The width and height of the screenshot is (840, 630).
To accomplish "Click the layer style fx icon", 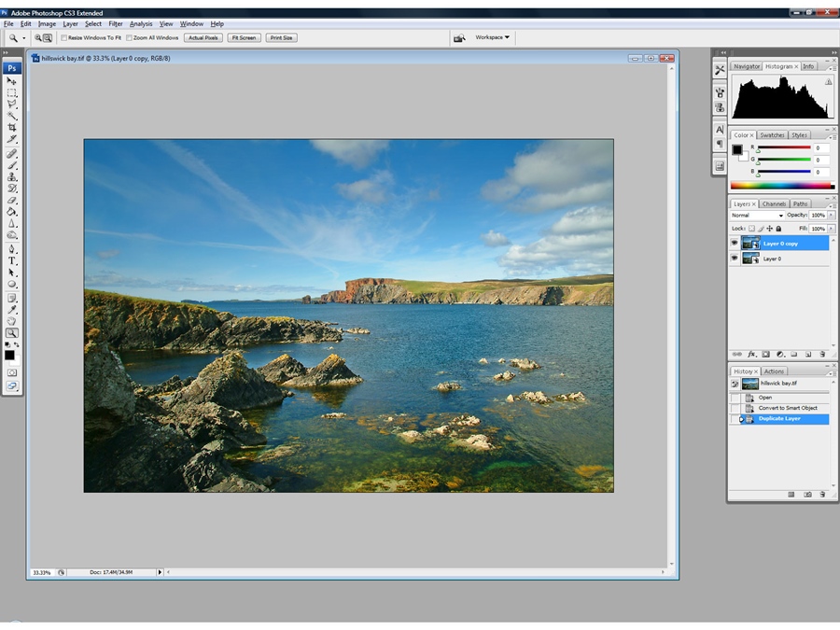I will [x=751, y=355].
